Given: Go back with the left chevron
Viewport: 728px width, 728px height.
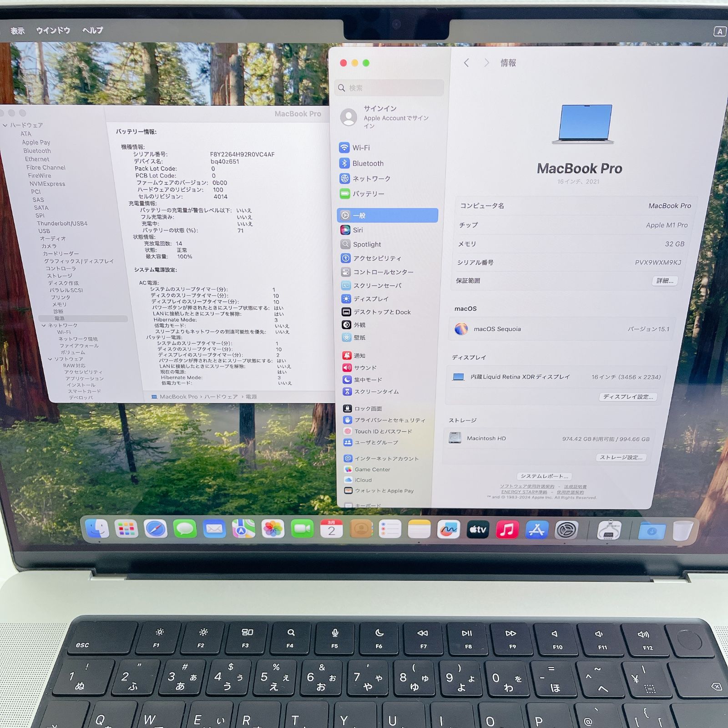Looking at the screenshot, I should 466,63.
